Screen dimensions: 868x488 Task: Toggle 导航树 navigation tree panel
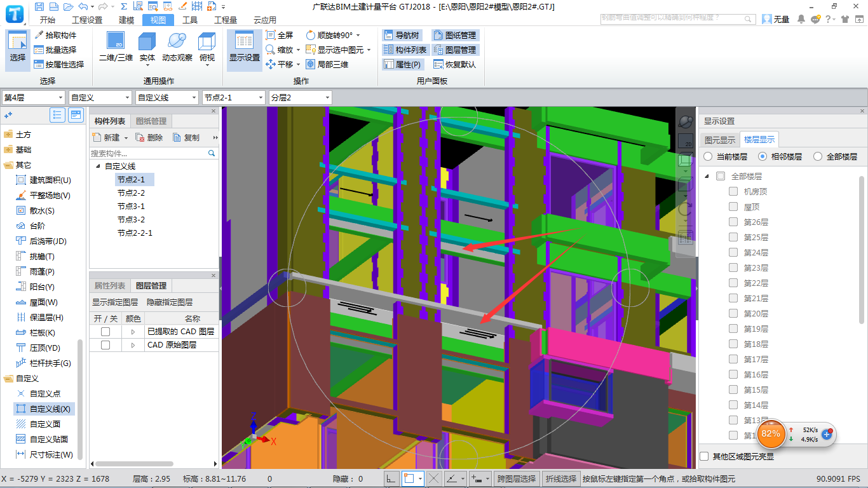(x=402, y=35)
